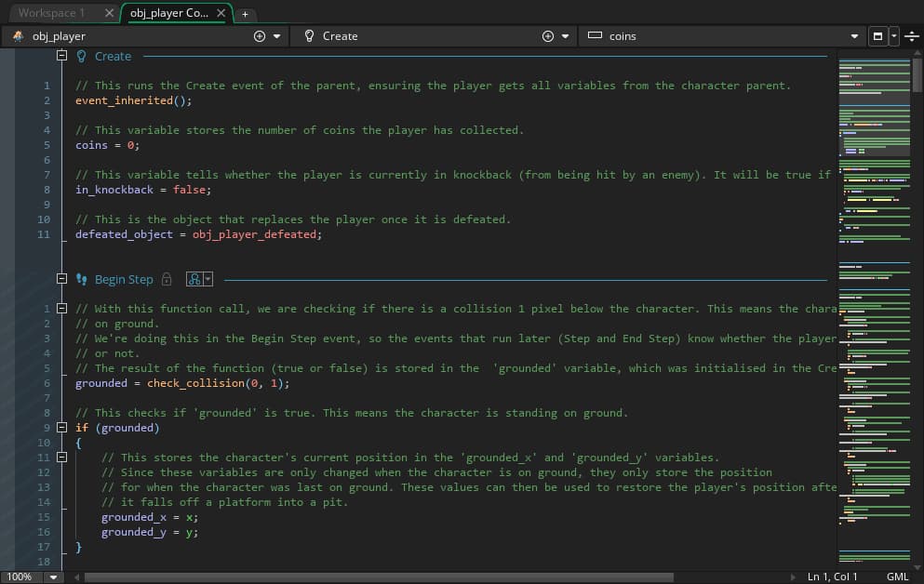Click the lightbulb icon beside the Create selector
Screen dimensions: 924x584
(x=309, y=35)
